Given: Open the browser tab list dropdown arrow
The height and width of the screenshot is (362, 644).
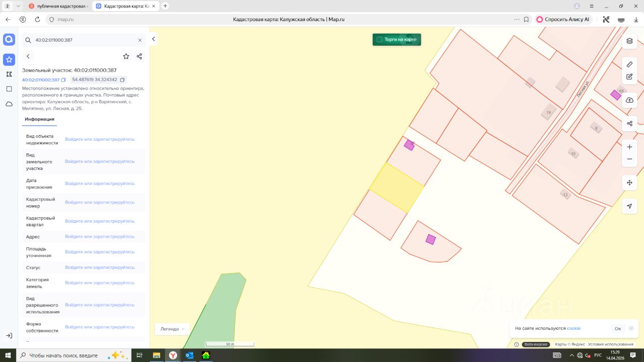Looking at the screenshot, I should click(x=19, y=6).
